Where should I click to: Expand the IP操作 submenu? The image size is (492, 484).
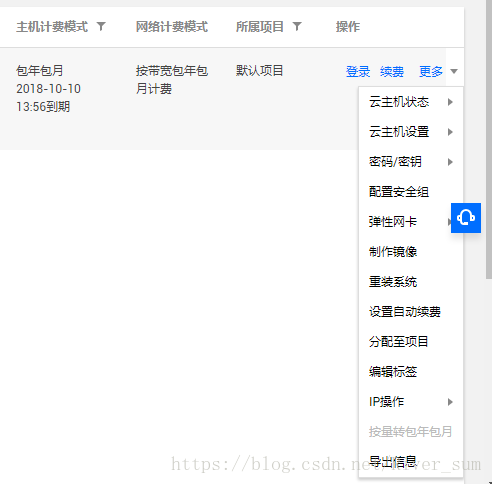point(411,402)
